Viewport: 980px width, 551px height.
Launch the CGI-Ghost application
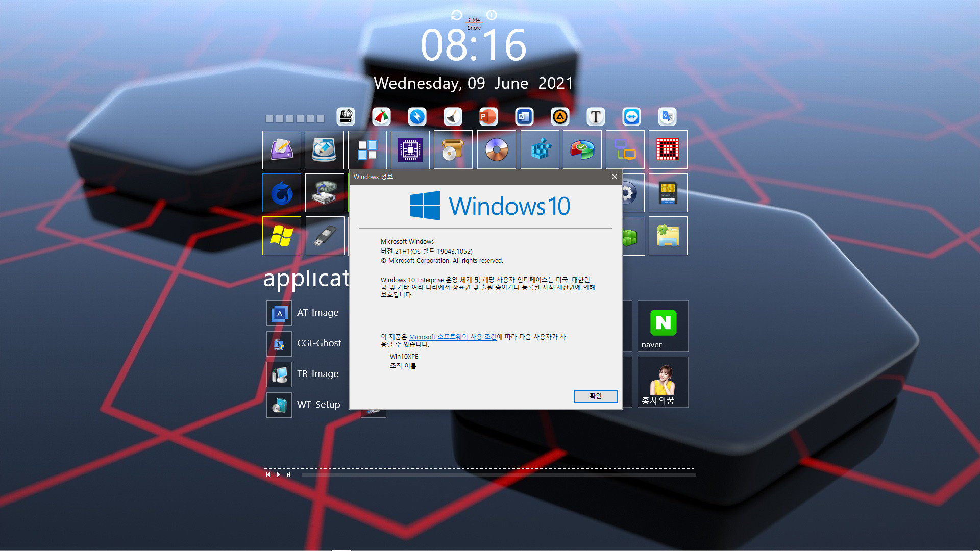pos(305,344)
